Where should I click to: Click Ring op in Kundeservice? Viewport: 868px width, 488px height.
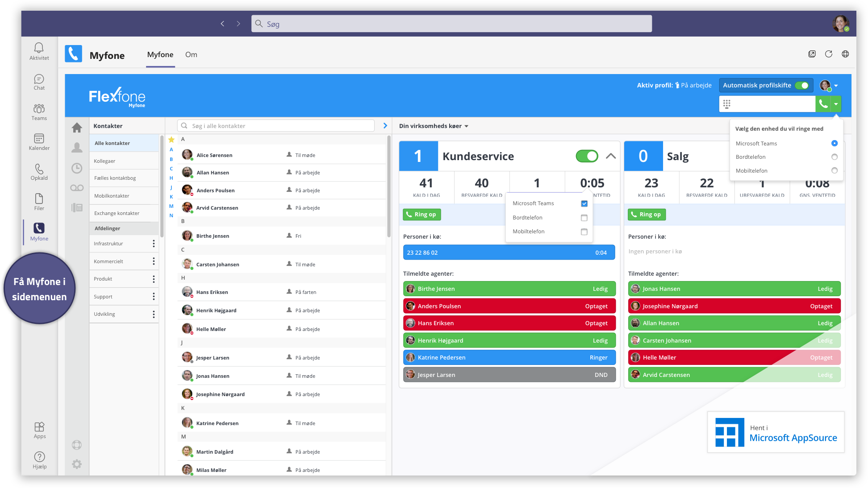(x=422, y=215)
